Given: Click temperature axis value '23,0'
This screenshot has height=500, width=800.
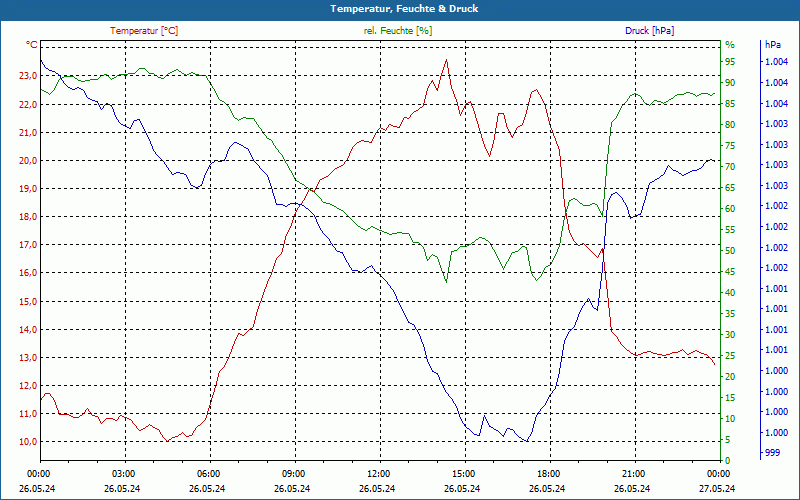Looking at the screenshot, I should click(x=28, y=76).
